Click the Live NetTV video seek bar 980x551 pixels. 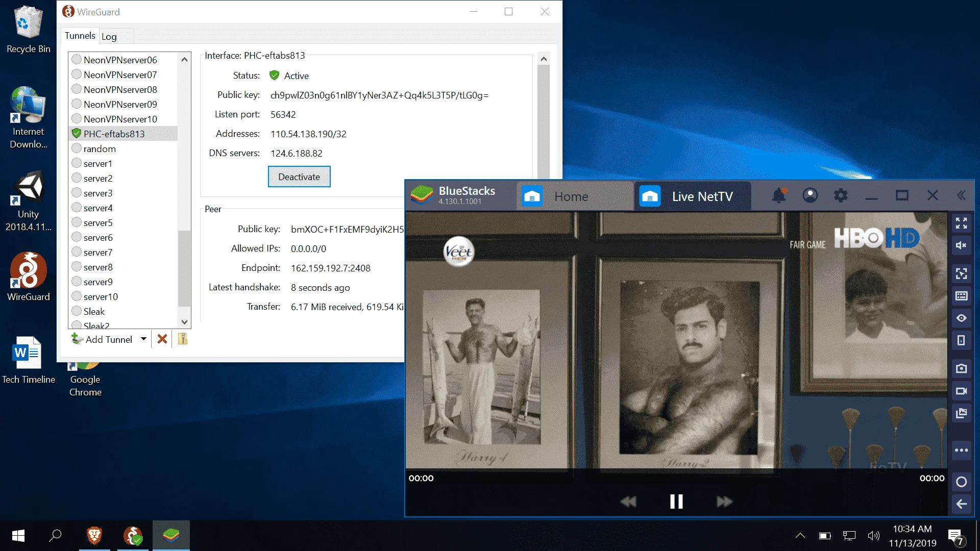[676, 478]
